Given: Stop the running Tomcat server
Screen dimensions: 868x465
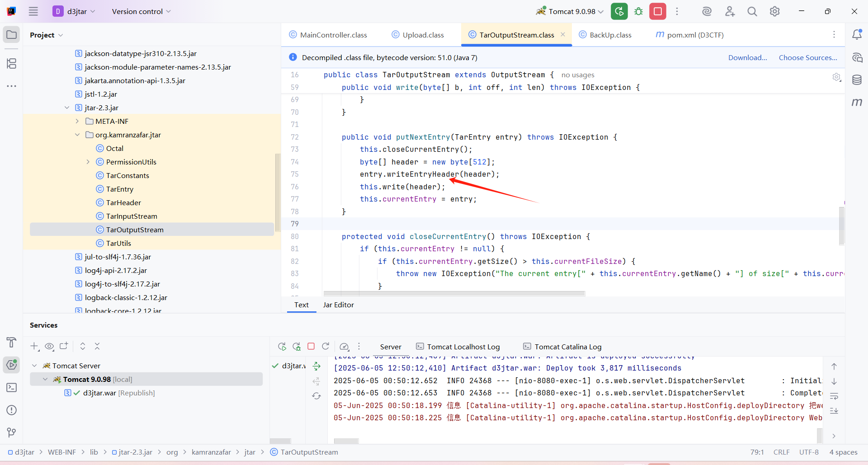Looking at the screenshot, I should pyautogui.click(x=658, y=11).
